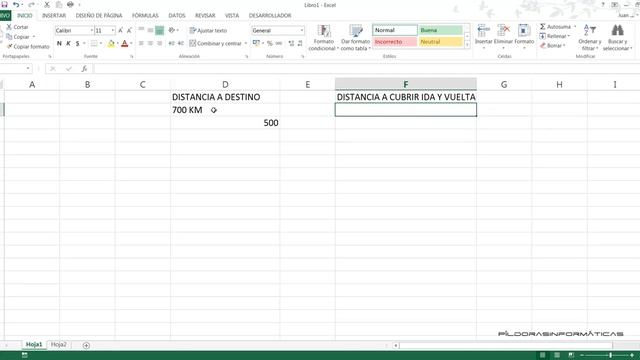The height and width of the screenshot is (360, 640).
Task: Expand the cell styles gallery
Action: pos(467,45)
